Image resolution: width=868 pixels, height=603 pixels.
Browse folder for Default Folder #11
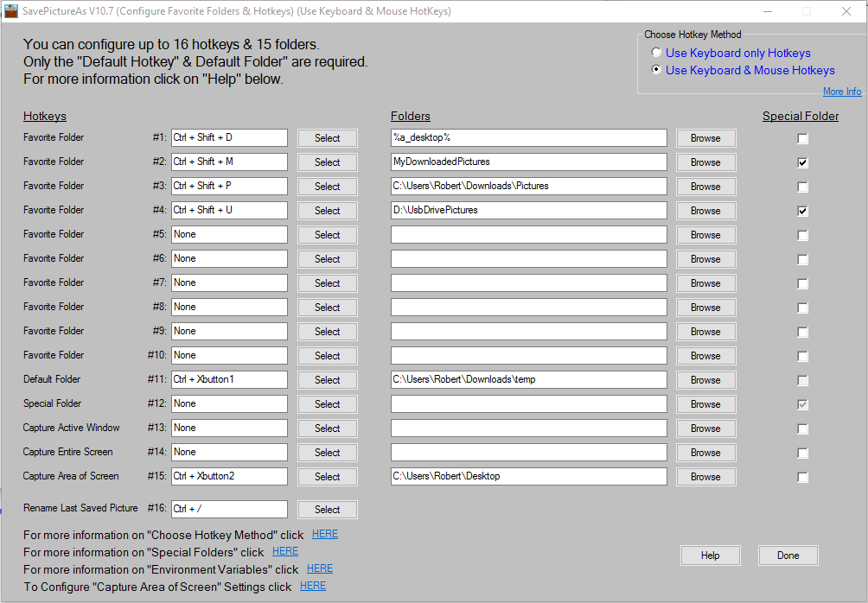click(705, 380)
